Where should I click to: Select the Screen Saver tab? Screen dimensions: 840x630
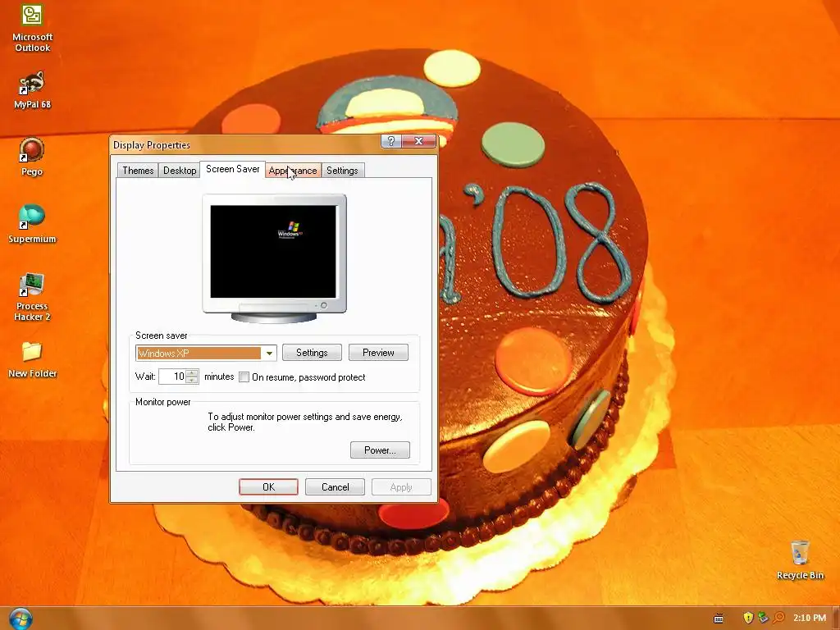point(232,169)
